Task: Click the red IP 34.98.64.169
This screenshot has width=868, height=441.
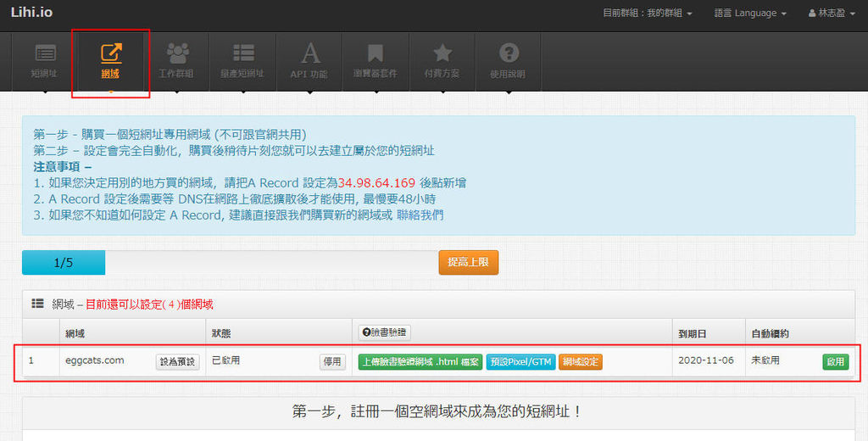Action: [376, 183]
